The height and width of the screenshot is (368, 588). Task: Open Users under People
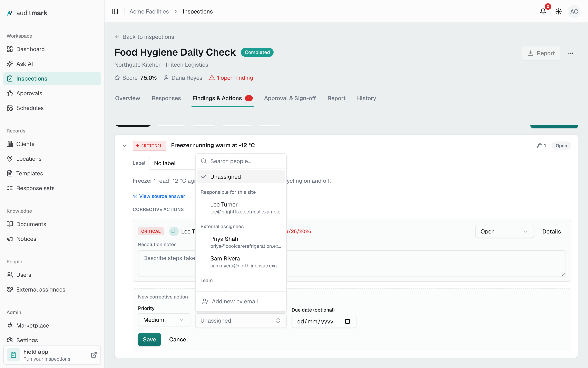pyautogui.click(x=52, y=275)
